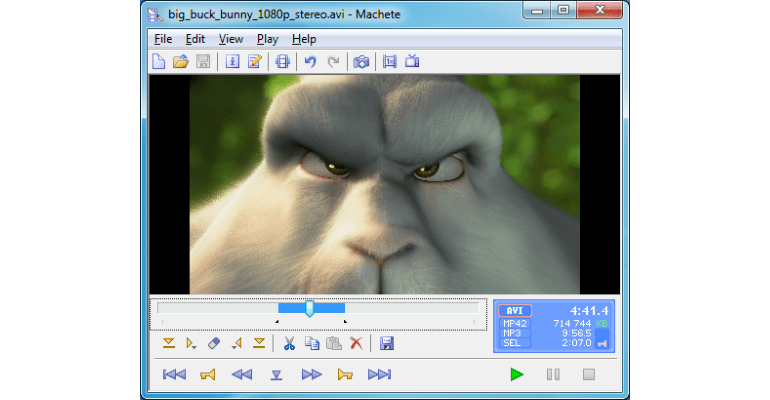Cut the selection with scissors icon
This screenshot has height=400, width=770.
click(289, 344)
